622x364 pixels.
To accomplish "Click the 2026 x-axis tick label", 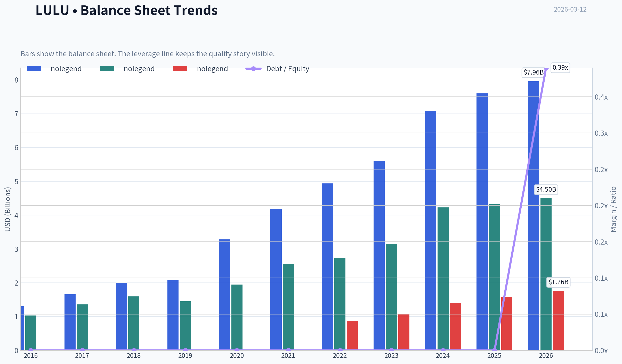I will pyautogui.click(x=546, y=355).
